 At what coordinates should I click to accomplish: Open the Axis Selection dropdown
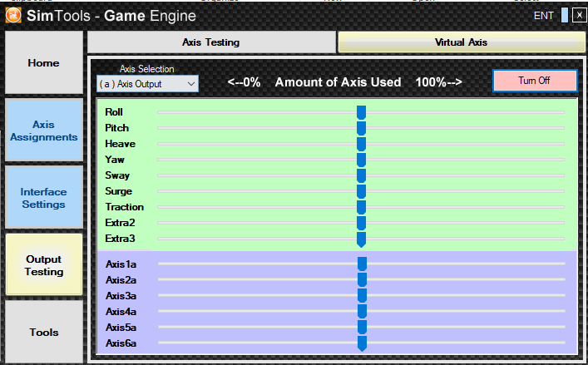[147, 84]
